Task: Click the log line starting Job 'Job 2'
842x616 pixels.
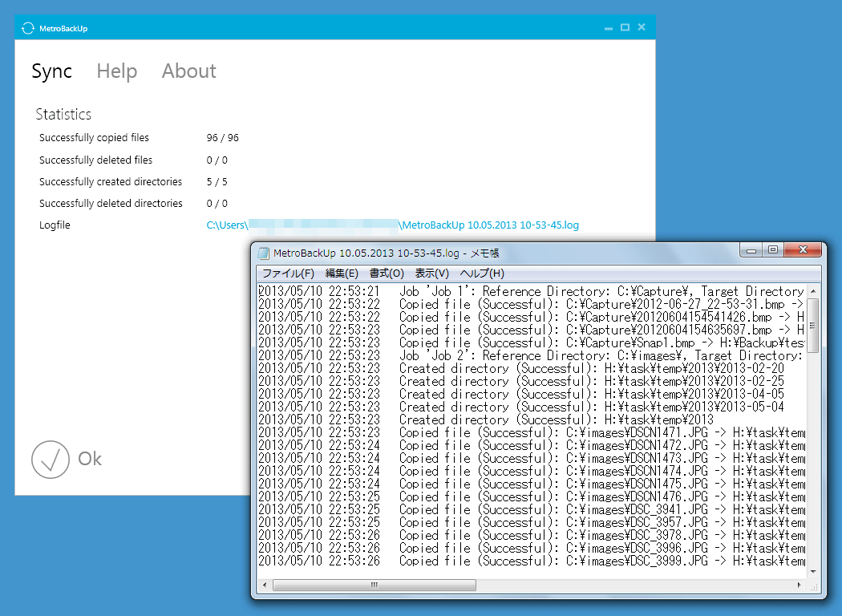Action: tap(532, 355)
